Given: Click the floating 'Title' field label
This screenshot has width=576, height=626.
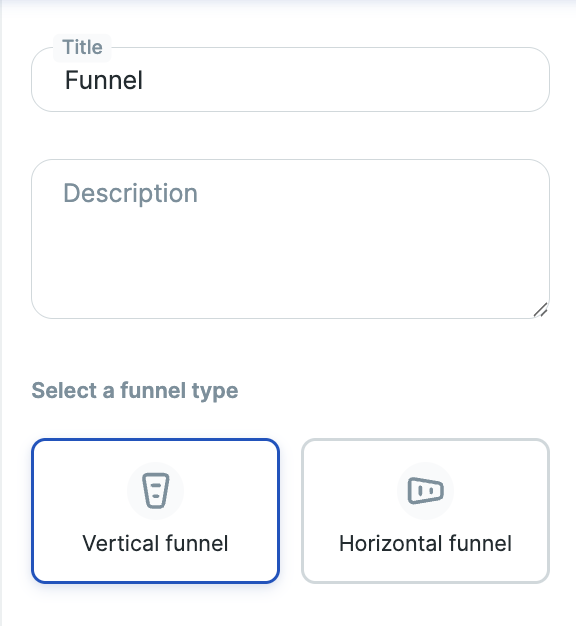Looking at the screenshot, I should click(82, 47).
